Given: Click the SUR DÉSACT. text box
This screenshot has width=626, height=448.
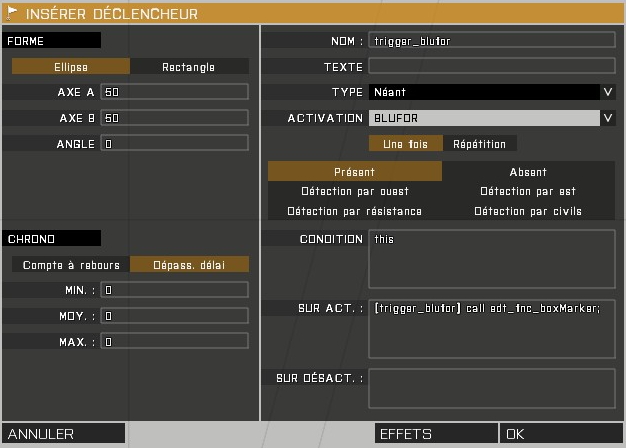Looking at the screenshot, I should 491,388.
